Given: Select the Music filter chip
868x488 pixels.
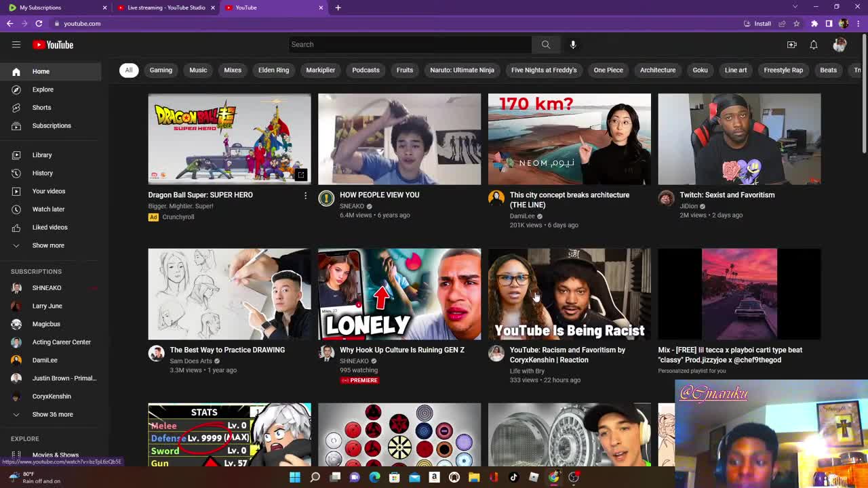Looking at the screenshot, I should pyautogui.click(x=198, y=70).
